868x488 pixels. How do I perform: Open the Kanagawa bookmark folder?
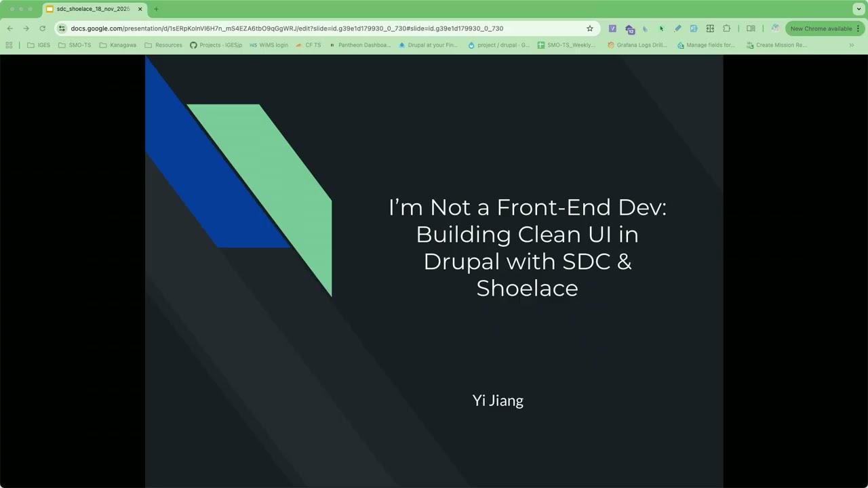[x=118, y=45]
